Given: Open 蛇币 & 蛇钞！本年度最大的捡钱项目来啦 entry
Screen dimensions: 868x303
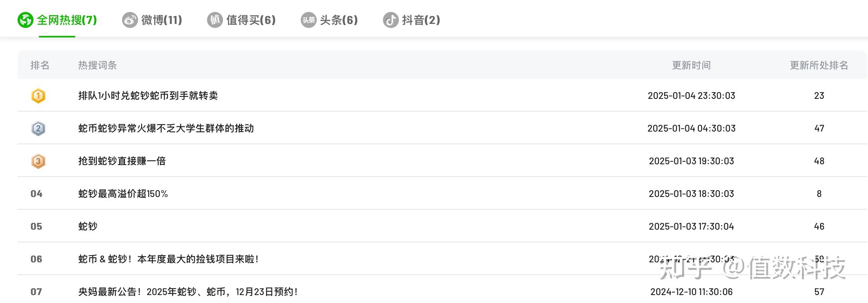Looking at the screenshot, I should pos(168,259).
